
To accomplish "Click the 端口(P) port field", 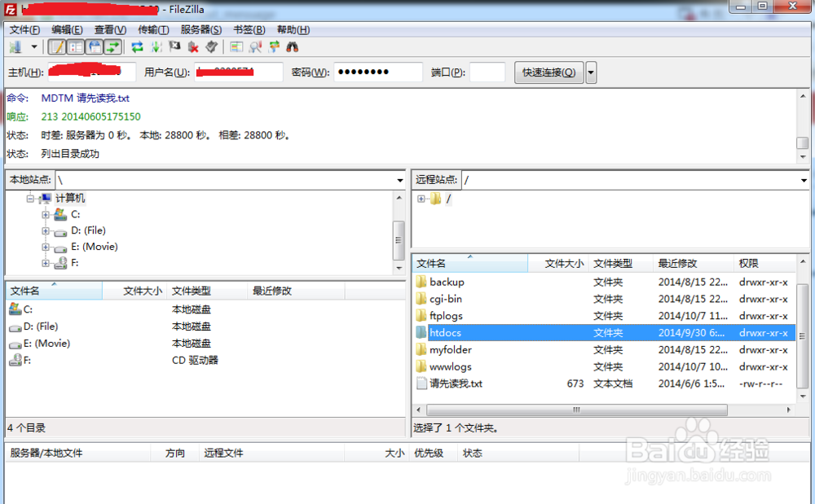I will pyautogui.click(x=487, y=72).
